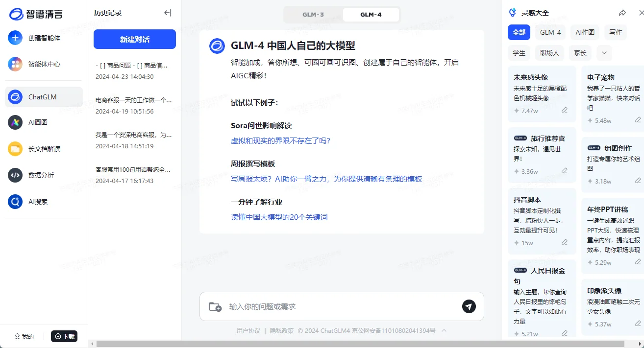Select the 写作 category filter
This screenshot has height=348, width=644.
click(x=616, y=32)
